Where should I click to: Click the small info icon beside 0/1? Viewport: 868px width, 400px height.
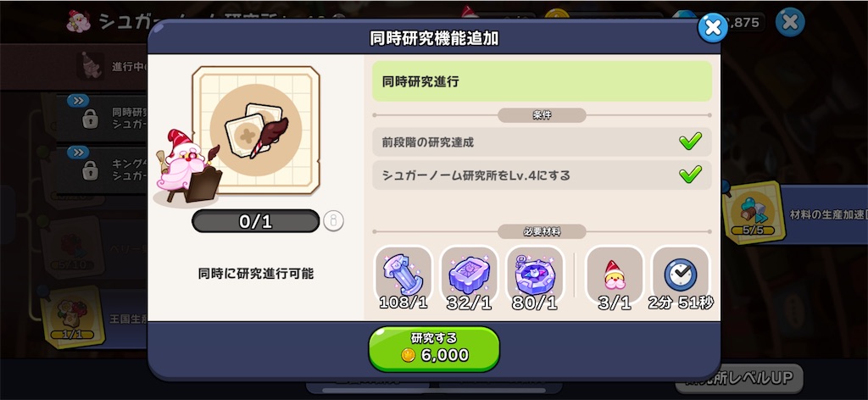pyautogui.click(x=333, y=221)
